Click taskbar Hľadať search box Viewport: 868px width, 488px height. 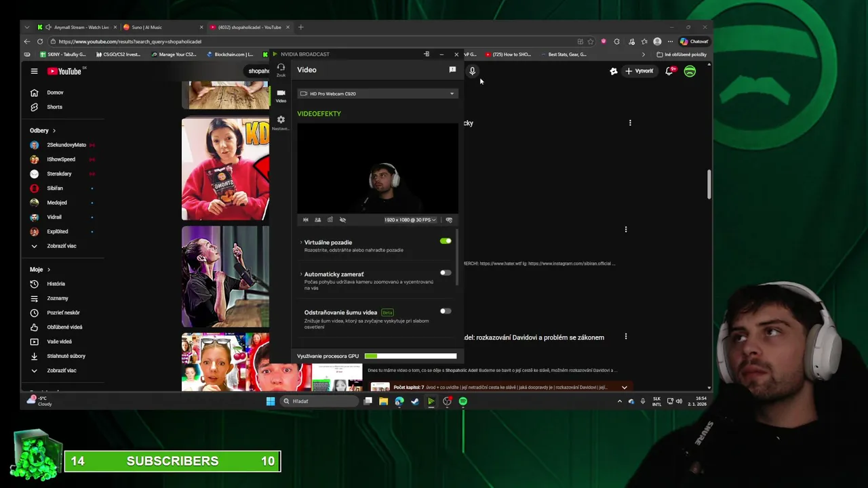pyautogui.click(x=320, y=401)
